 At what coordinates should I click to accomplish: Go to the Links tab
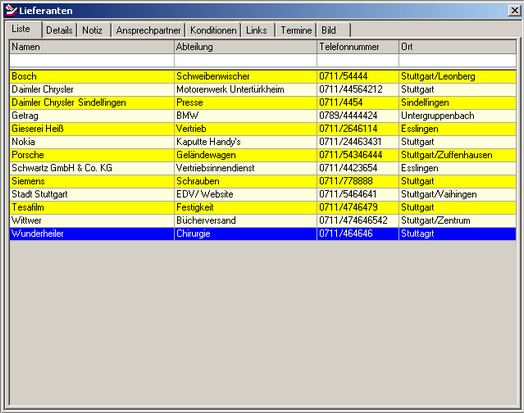pyautogui.click(x=257, y=30)
